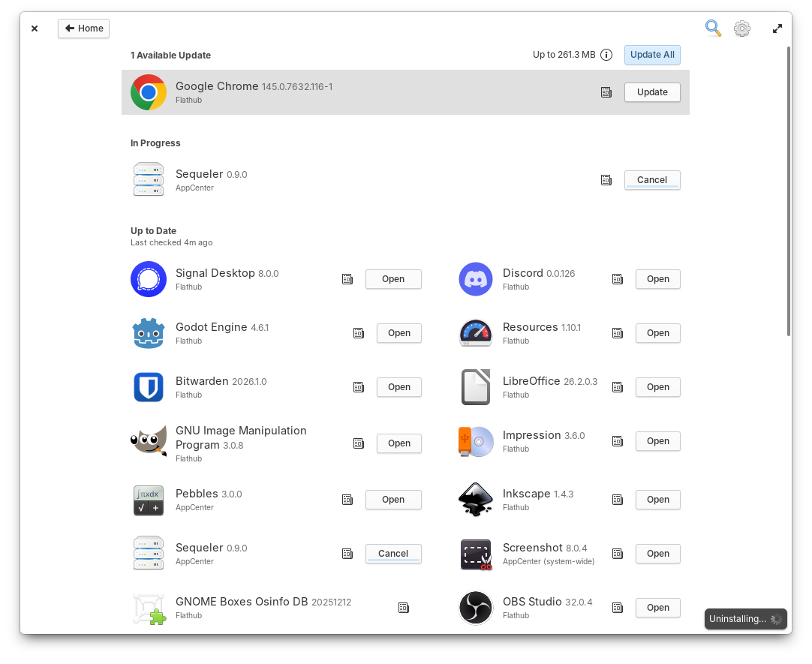Image resolution: width=812 pixels, height=664 pixels.
Task: Update Google Chrome
Action: 651,92
